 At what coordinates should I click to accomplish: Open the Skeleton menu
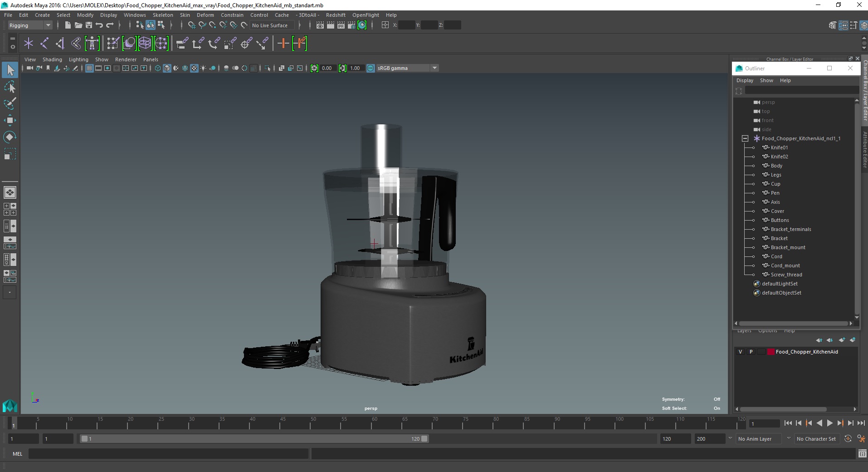pos(163,15)
